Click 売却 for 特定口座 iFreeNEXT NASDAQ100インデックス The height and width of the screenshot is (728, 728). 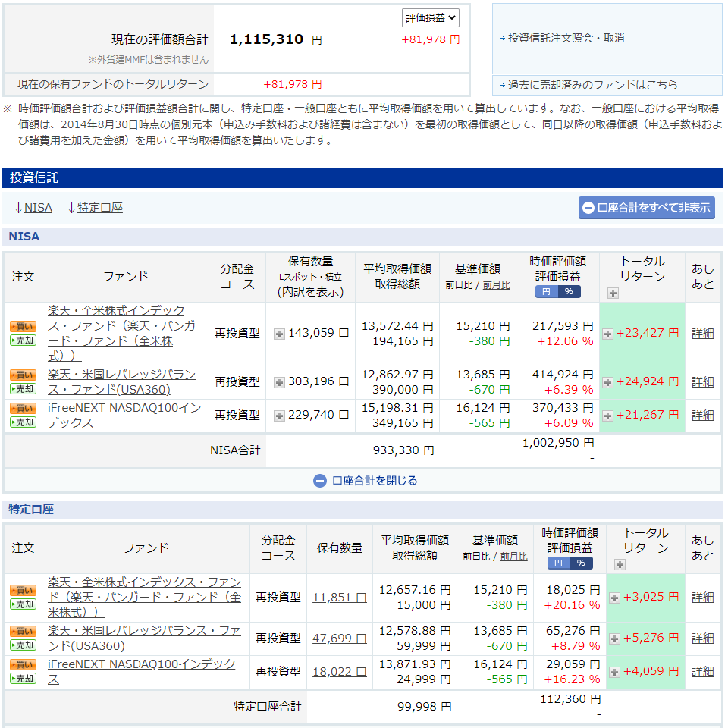[24, 679]
